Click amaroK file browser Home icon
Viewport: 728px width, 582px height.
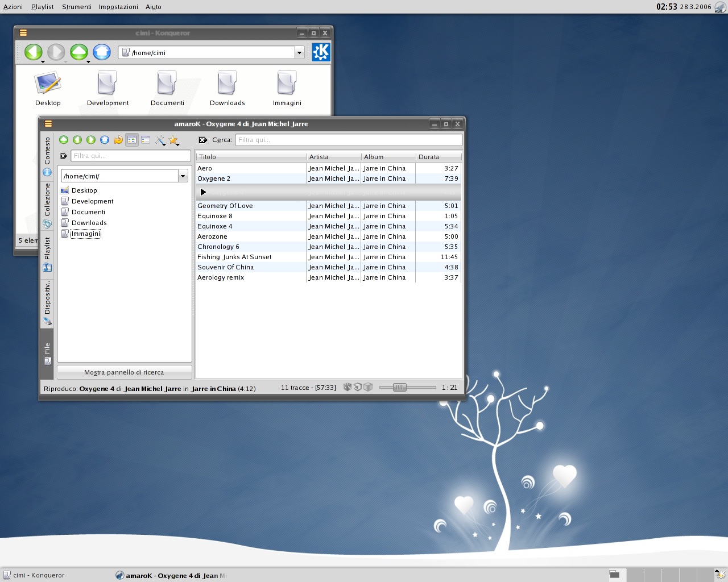[x=105, y=140]
